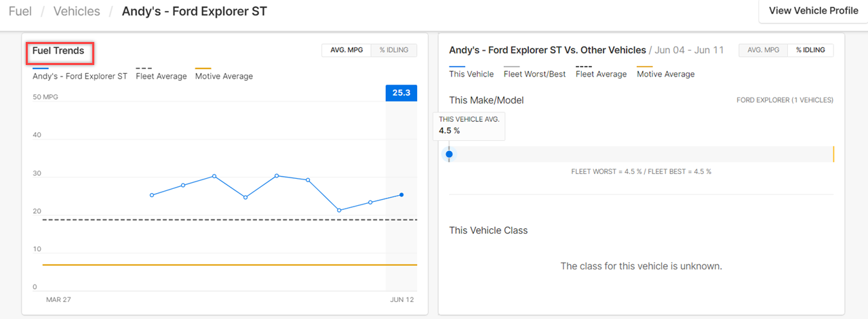Viewport: 868px width, 319px height.
Task: Click the Fleet Worst/Best legend item
Action: [x=534, y=74]
